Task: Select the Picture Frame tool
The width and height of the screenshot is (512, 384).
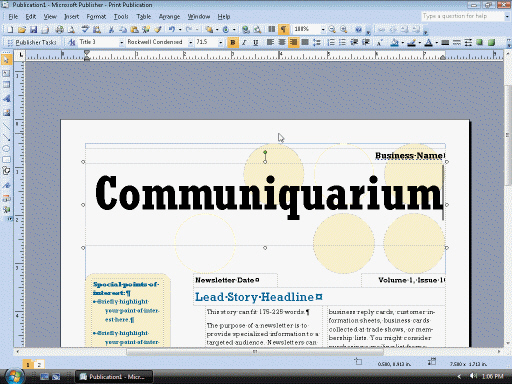Action: point(6,113)
